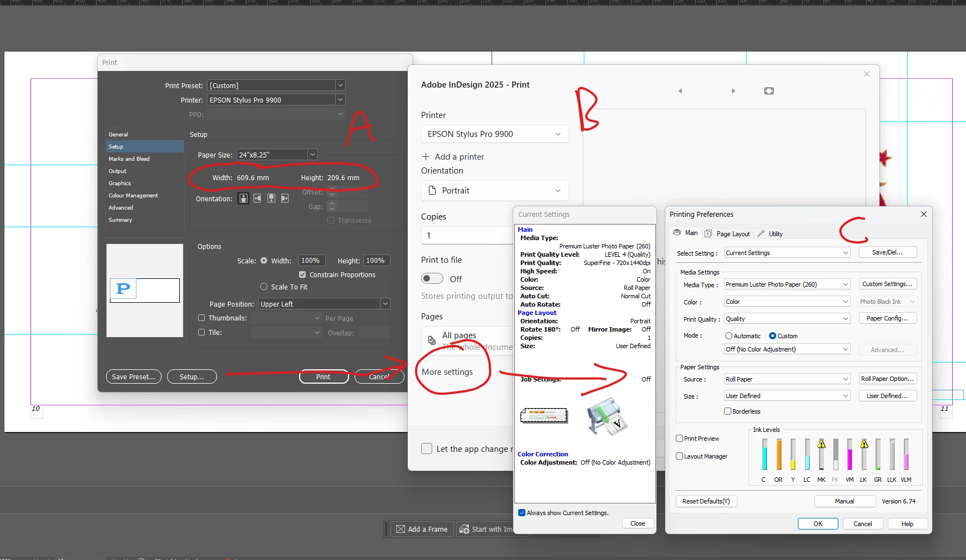The image size is (966, 560).
Task: Select Output in Print sidebar
Action: [145, 171]
